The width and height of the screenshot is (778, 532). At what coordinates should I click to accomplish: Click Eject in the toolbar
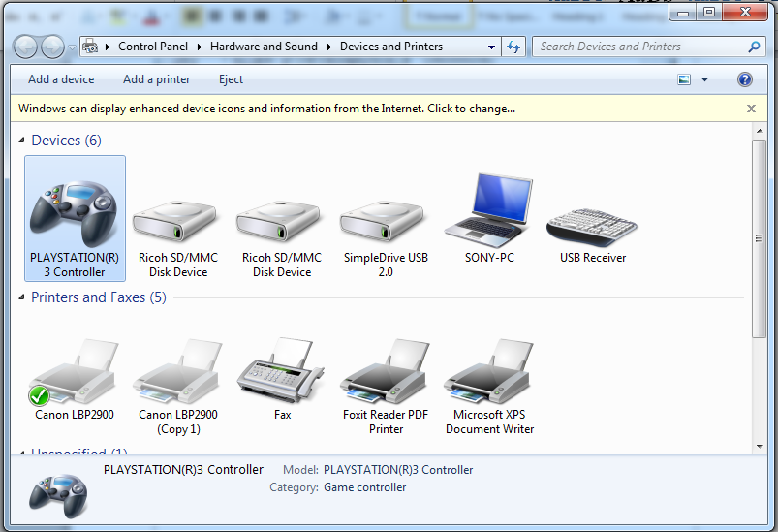pos(231,79)
